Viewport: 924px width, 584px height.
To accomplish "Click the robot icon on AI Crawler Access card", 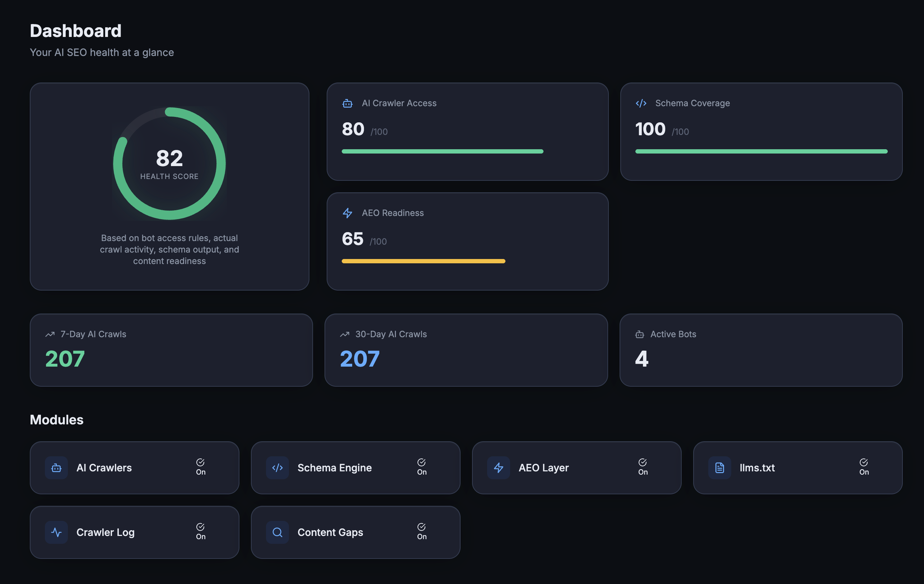I will point(347,103).
